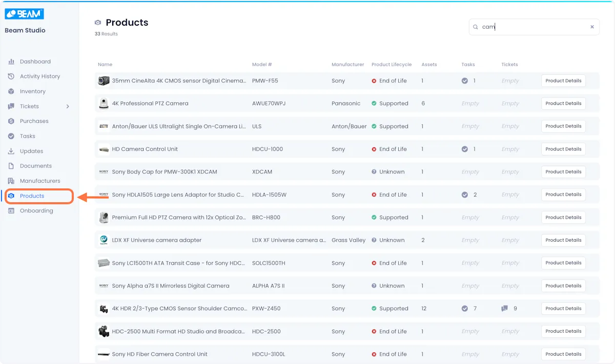
Task: Click the magnifier icon in the search box
Action: point(476,27)
